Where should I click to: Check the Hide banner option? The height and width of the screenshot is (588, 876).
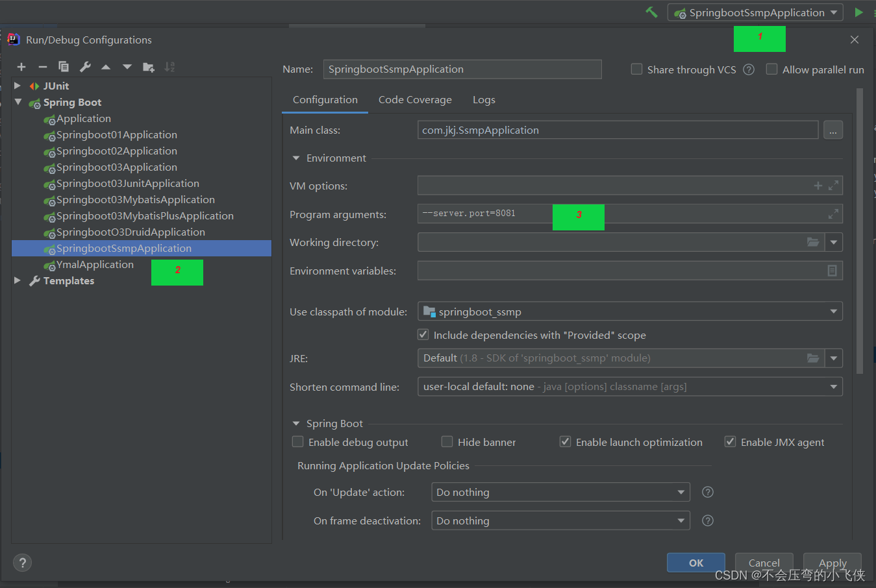pos(447,442)
